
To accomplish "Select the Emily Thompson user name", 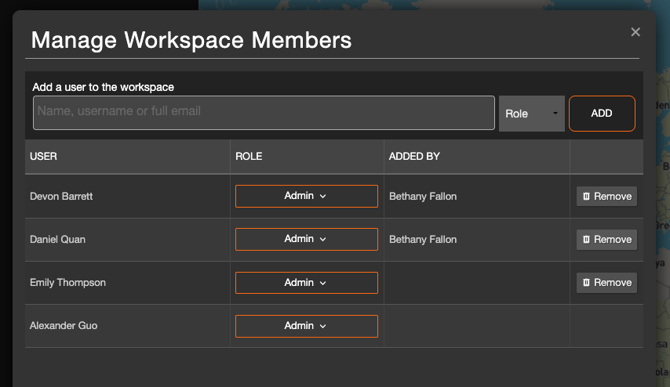I will click(68, 283).
